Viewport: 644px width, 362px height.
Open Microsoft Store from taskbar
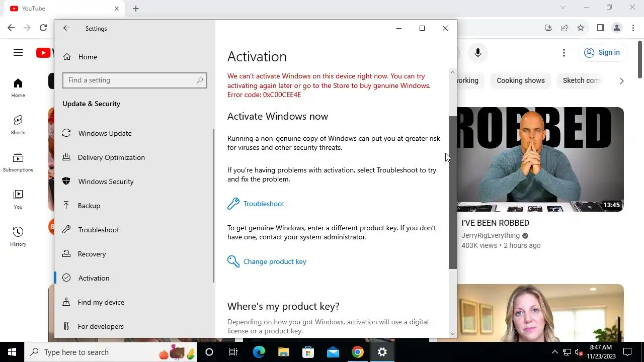(308, 352)
